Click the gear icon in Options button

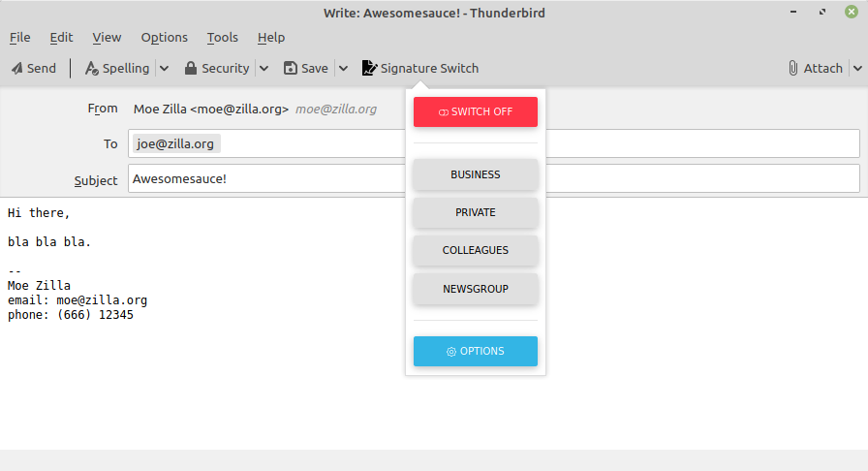pos(451,352)
